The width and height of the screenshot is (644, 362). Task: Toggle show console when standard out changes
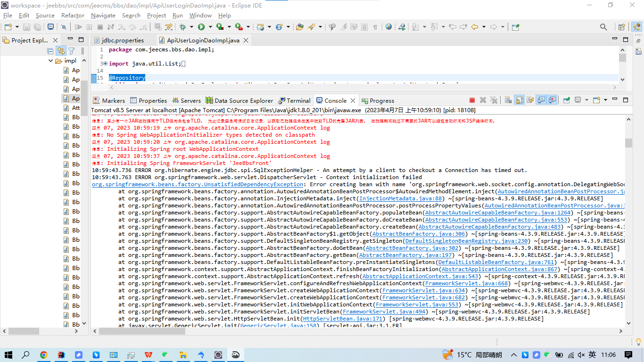tap(541, 100)
